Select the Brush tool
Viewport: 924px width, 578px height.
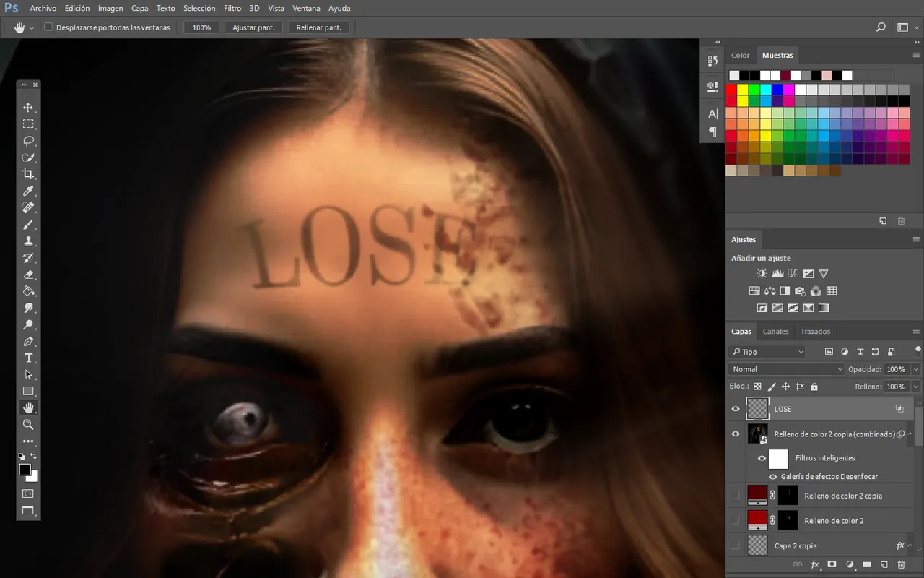[28, 225]
